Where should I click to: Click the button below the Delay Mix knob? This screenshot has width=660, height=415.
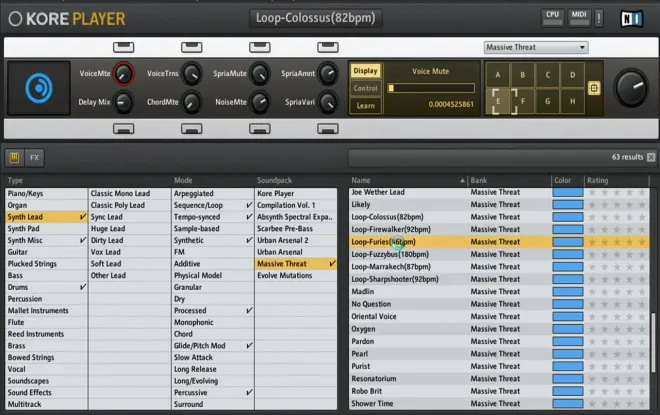pyautogui.click(x=123, y=128)
